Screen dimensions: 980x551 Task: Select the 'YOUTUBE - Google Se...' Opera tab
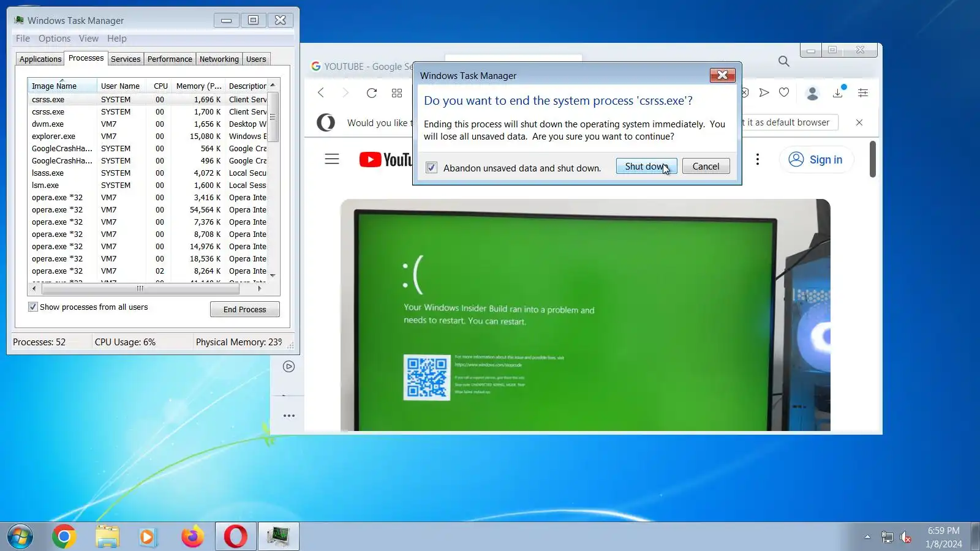361,66
